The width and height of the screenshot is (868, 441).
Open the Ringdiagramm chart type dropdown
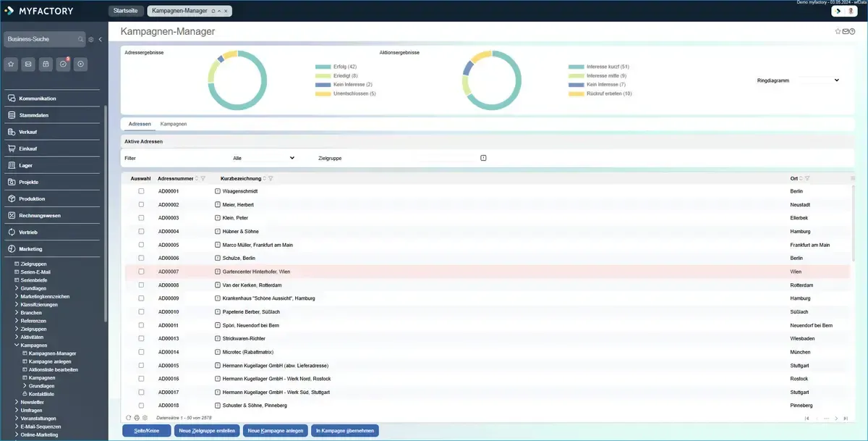818,80
